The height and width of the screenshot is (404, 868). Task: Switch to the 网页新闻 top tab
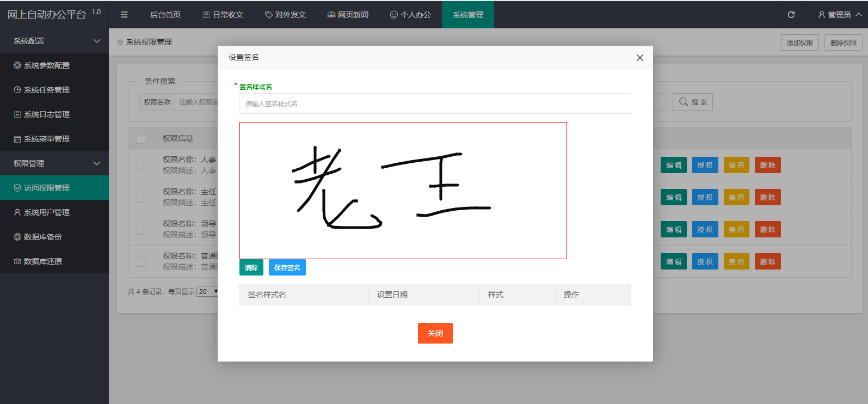pos(348,15)
